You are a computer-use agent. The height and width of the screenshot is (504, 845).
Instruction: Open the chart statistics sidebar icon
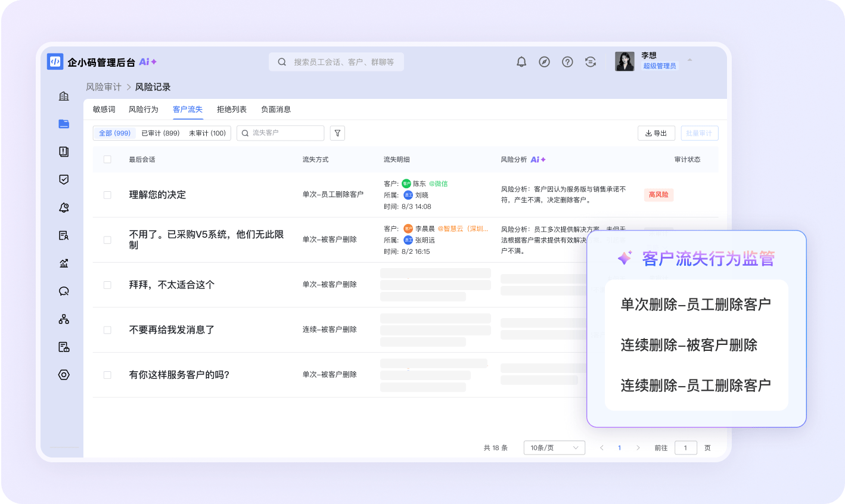(x=64, y=263)
